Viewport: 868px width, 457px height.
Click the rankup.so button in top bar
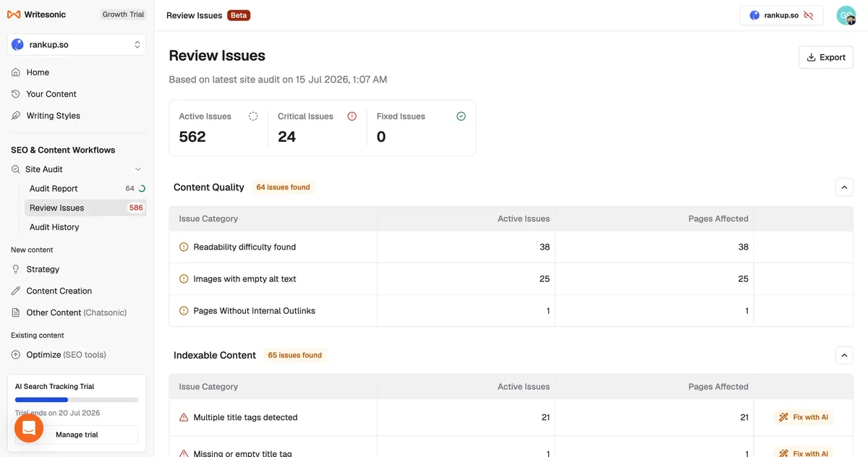(781, 15)
